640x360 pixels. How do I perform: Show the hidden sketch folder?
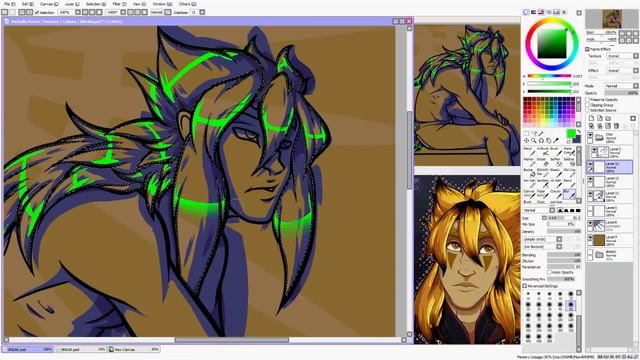590,253
